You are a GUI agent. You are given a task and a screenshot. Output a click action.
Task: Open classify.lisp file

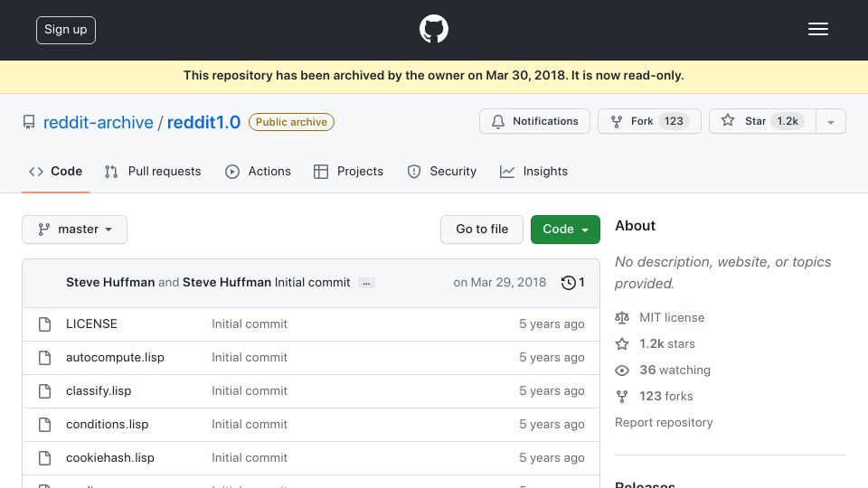[99, 391]
